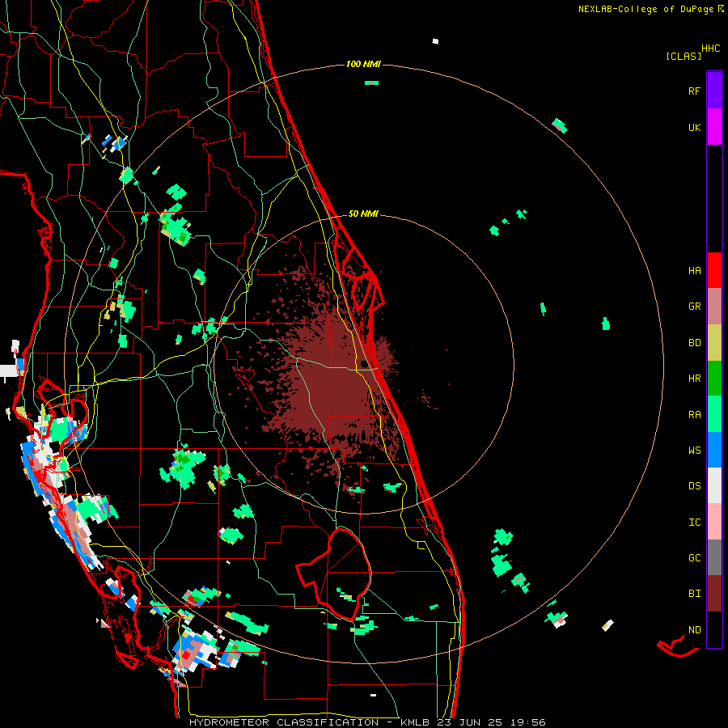Click the UK magenta legend swatch
The height and width of the screenshot is (728, 728).
click(x=714, y=127)
